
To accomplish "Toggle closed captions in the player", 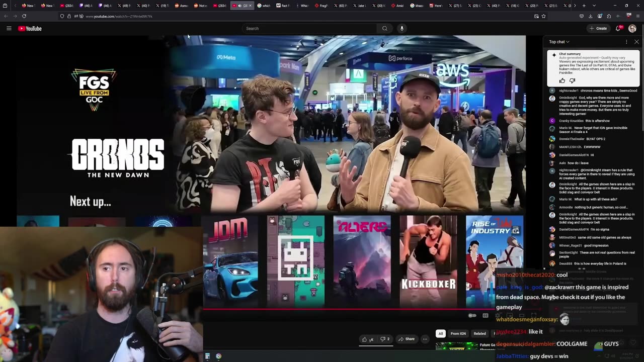I will (x=486, y=316).
